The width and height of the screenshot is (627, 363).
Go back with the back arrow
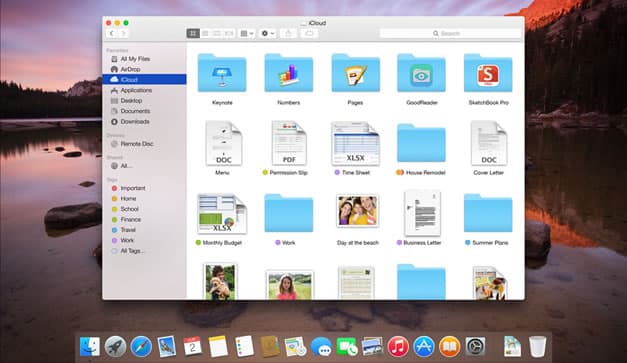(112, 34)
